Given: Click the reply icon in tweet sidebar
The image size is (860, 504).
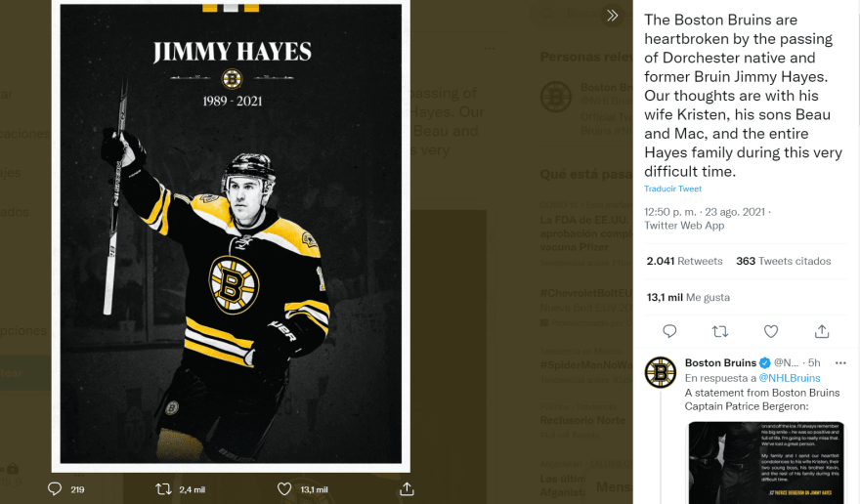Looking at the screenshot, I should click(669, 331).
